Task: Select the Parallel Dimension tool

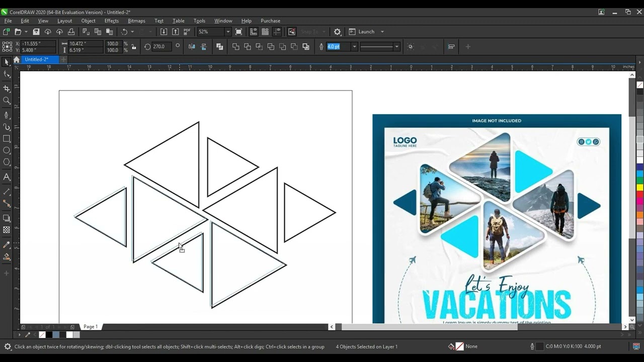Action: (x=7, y=192)
